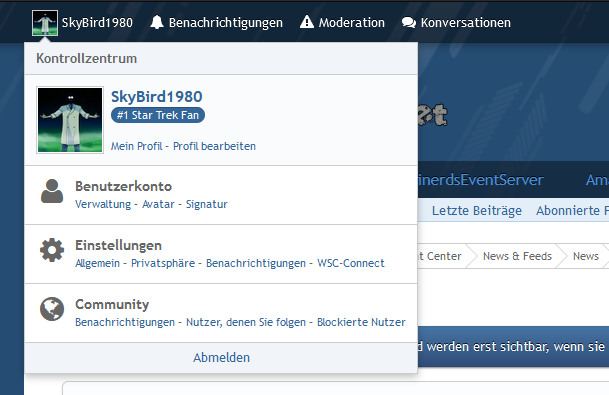Open Privatsphäre settings link
The height and width of the screenshot is (395, 609).
(163, 263)
